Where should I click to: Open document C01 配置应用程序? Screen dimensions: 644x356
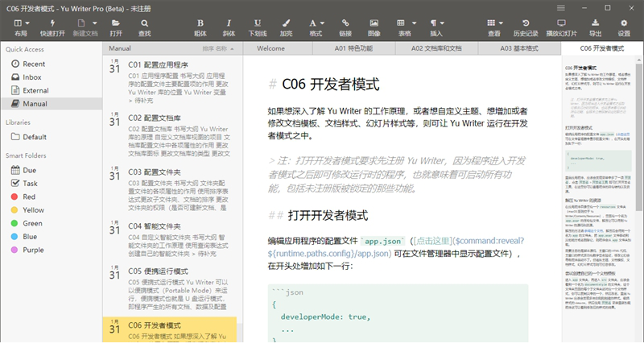[x=171, y=82]
